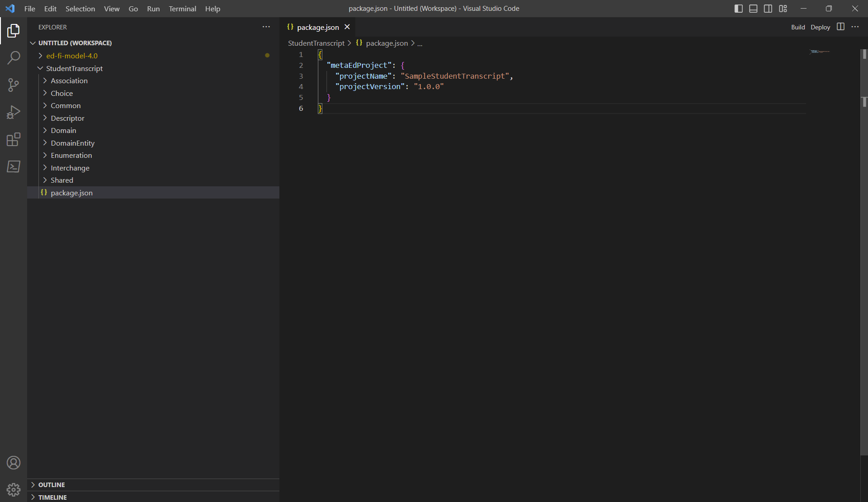868x502 pixels.
Task: Click the minimap code preview
Action: (820, 52)
